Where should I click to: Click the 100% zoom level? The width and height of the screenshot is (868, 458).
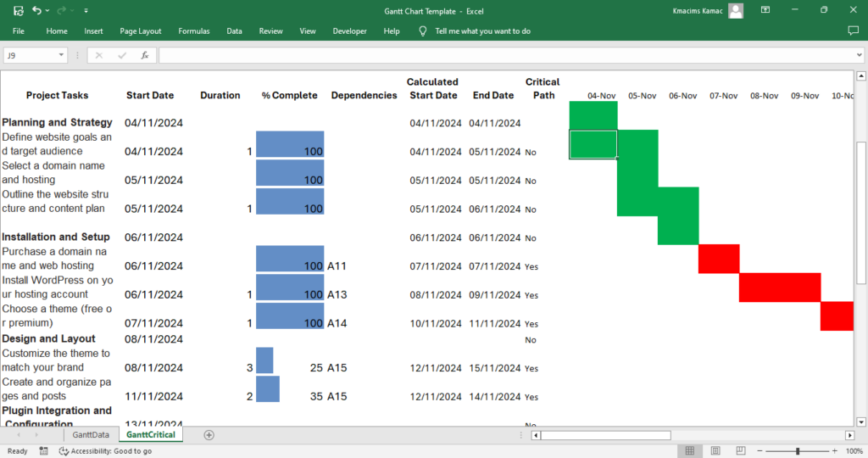[x=854, y=451]
